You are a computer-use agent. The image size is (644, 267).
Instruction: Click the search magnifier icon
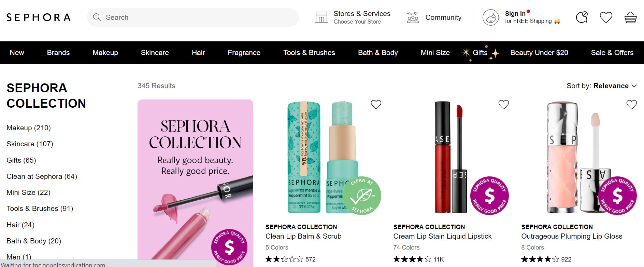click(x=97, y=17)
